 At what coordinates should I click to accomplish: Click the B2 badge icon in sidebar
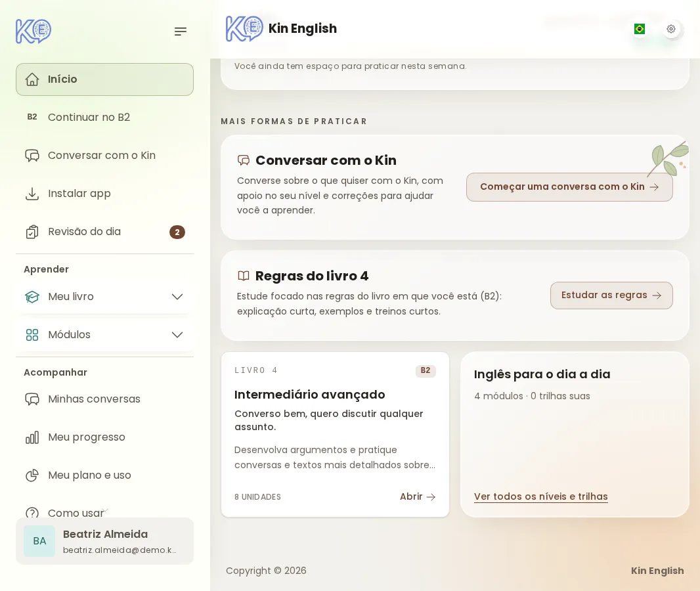pyautogui.click(x=32, y=117)
